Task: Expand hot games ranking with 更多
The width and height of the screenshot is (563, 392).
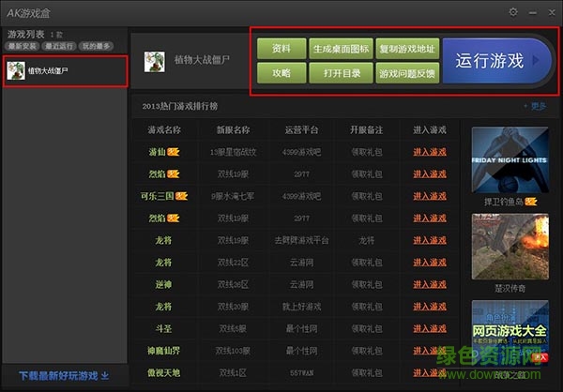Action: click(535, 106)
